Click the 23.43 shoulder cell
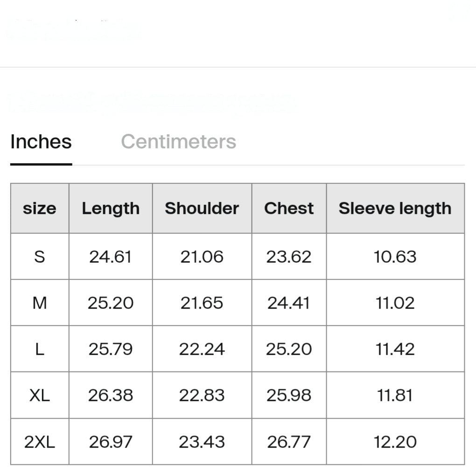This screenshot has height=476, width=476. (x=202, y=441)
